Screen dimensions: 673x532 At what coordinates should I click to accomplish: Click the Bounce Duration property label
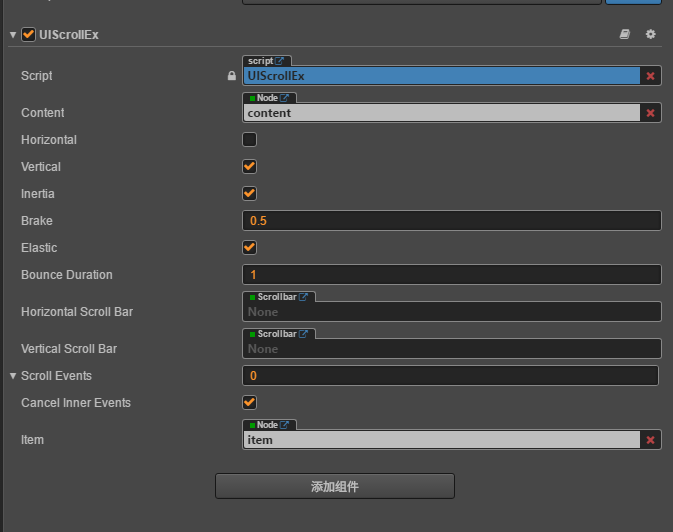(67, 275)
